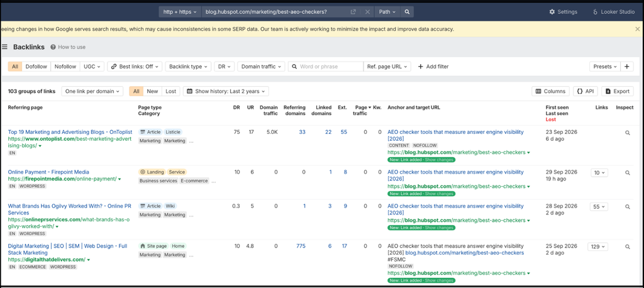The image size is (644, 288).
Task: Open target URL in new tab icon
Action: [x=353, y=12]
